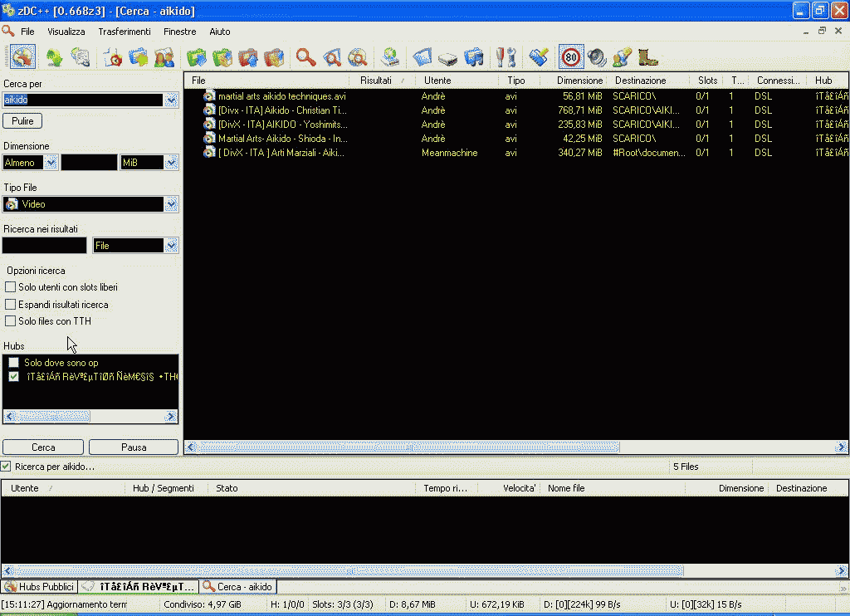The image size is (850, 616).
Task: Expand the MiB size unit dropdown
Action: pos(171,163)
